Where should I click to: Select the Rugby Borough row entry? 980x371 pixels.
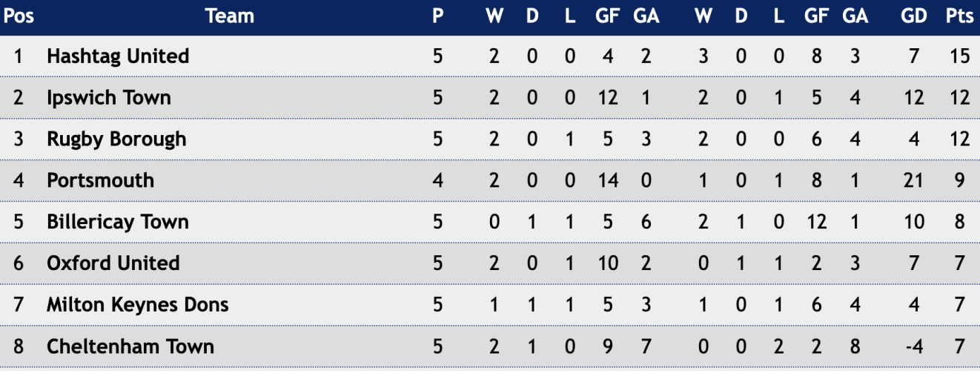point(116,139)
